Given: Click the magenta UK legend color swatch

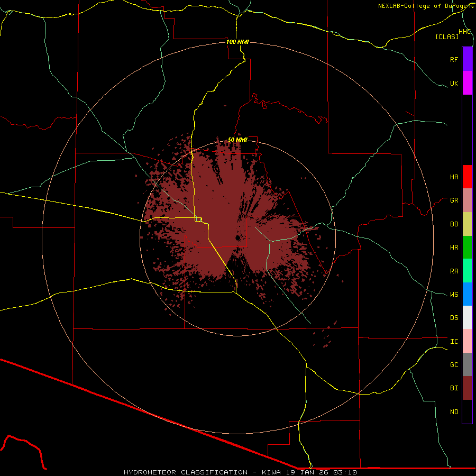Looking at the screenshot, I should coord(467,83).
